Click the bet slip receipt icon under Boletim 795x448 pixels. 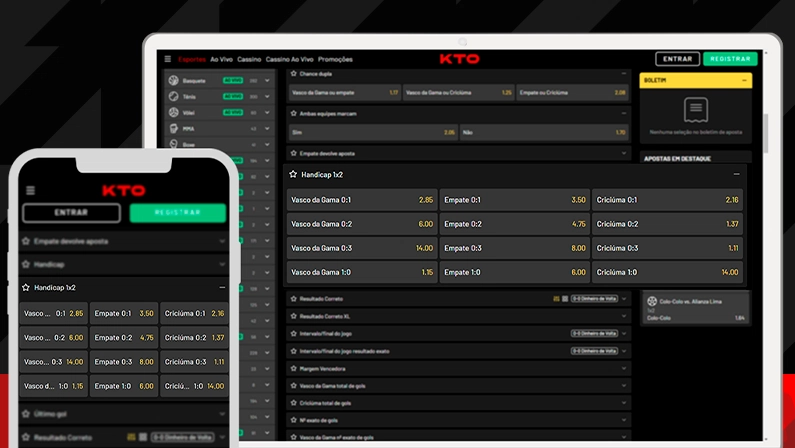tap(695, 110)
